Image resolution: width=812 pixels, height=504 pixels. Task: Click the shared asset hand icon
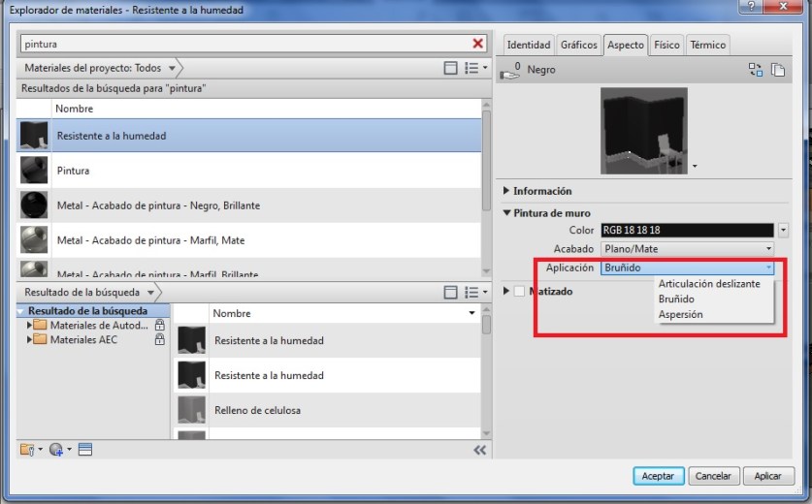click(508, 71)
